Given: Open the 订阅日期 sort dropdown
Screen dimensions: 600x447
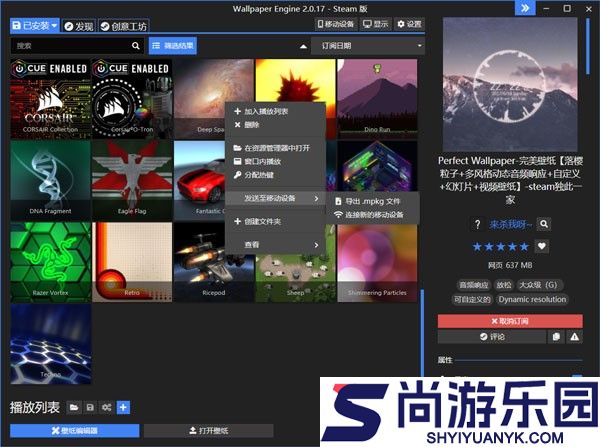Looking at the screenshot, I should 368,46.
